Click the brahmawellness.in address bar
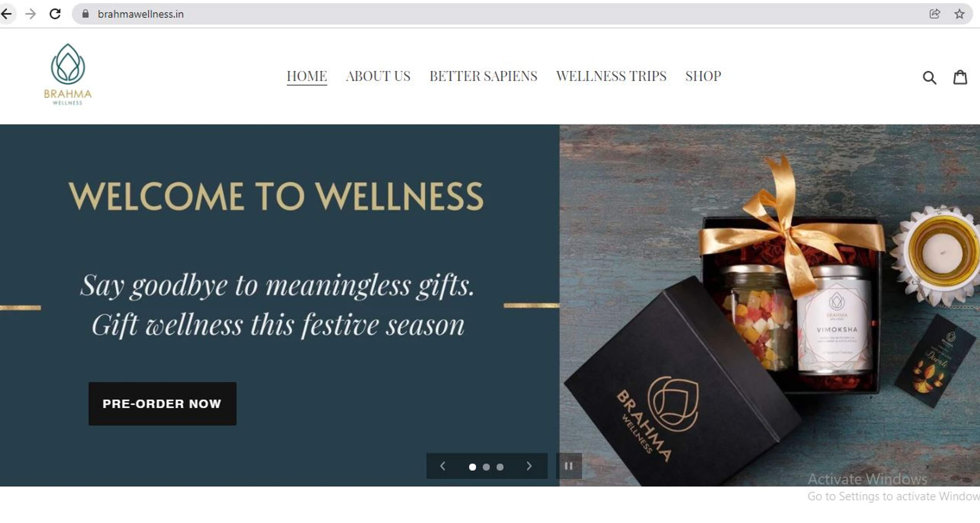This screenshot has height=523, width=980. coord(495,14)
